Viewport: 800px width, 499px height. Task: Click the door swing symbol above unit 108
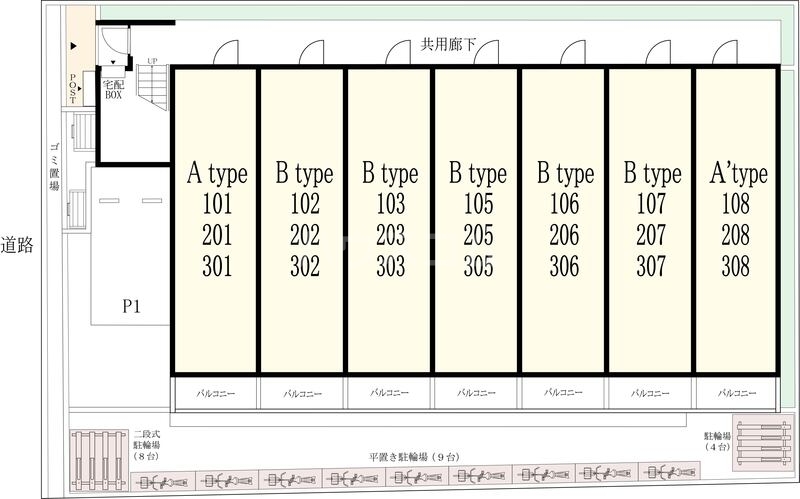pos(745,53)
